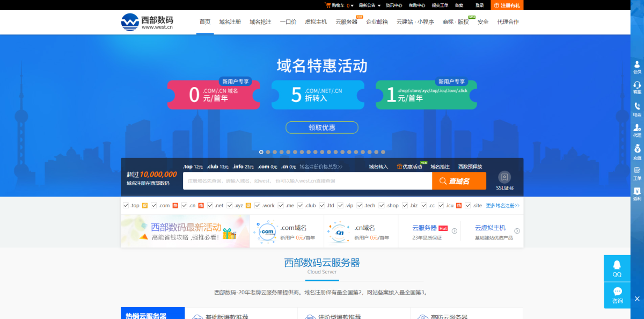Click the domain name search input field
The image size is (644, 319).
(x=307, y=181)
